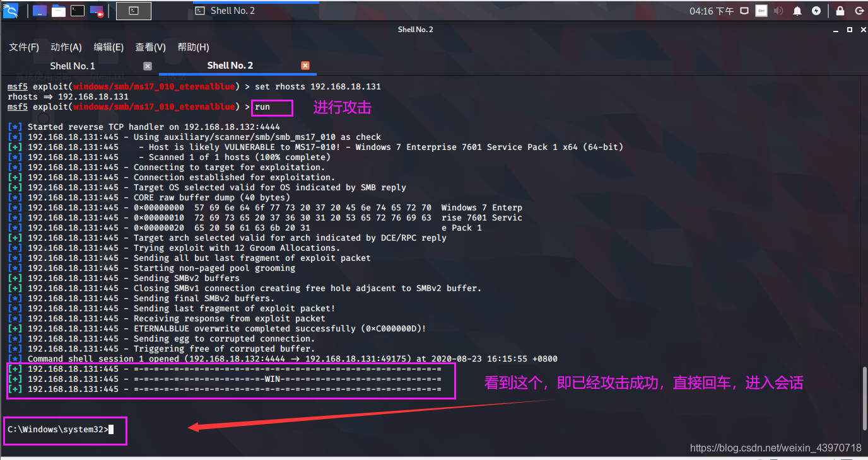Launch the terminal emulator panel icon
The image size is (868, 460).
tap(78, 11)
